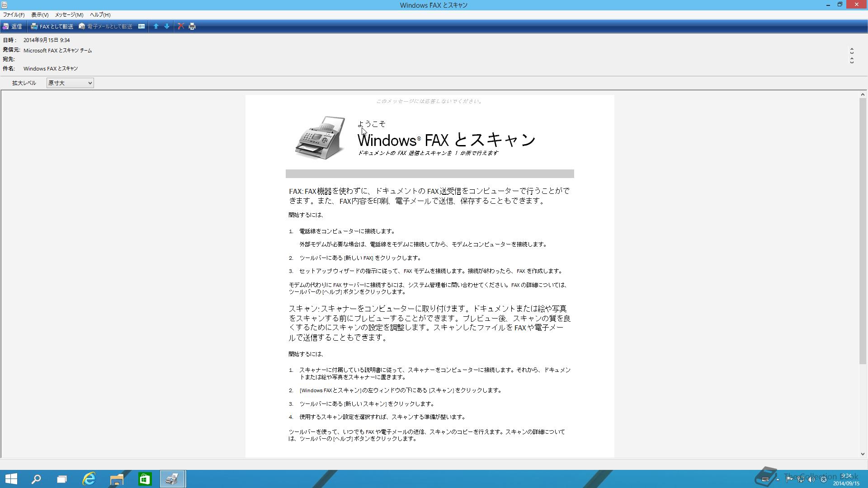The width and height of the screenshot is (868, 488).
Task: Open the ファイル(F) menu
Action: tap(14, 15)
